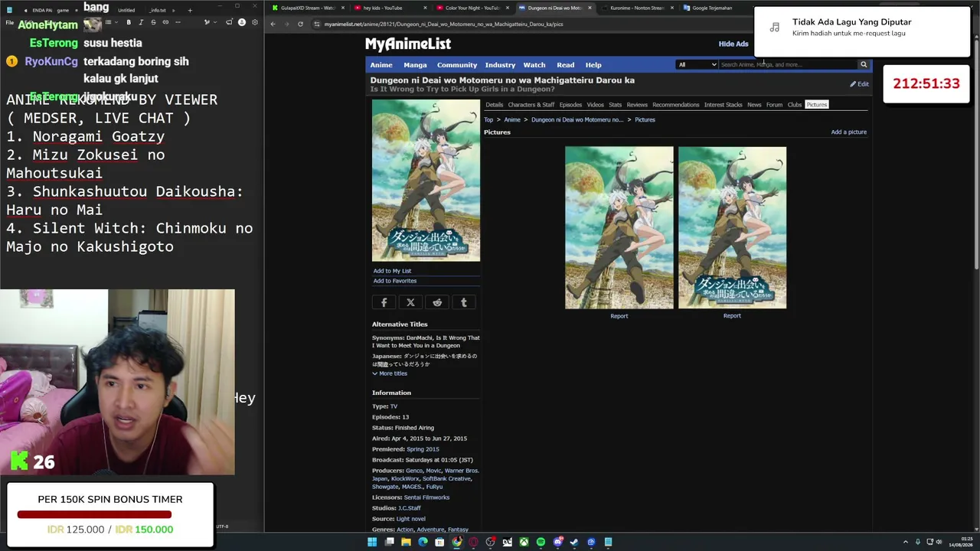Click Add to My List link
This screenshot has width=980, height=551.
(x=392, y=271)
